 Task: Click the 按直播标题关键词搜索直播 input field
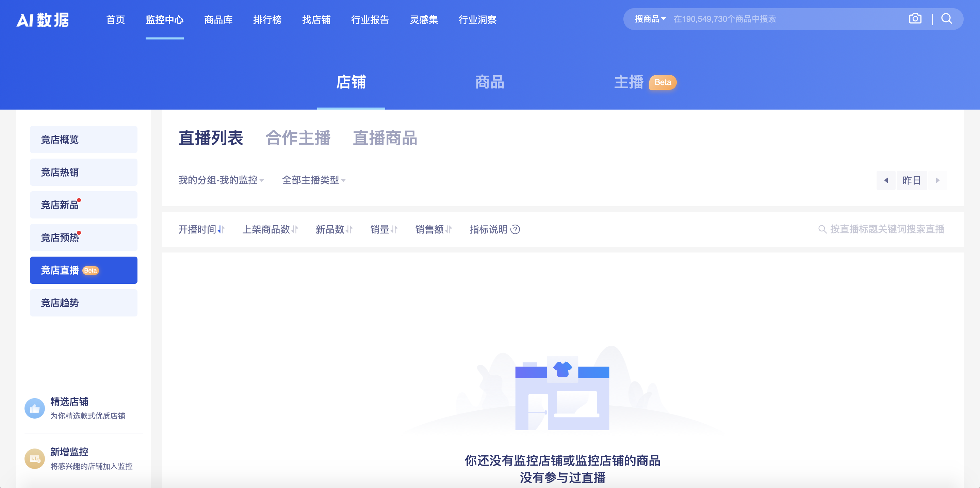[x=886, y=229]
